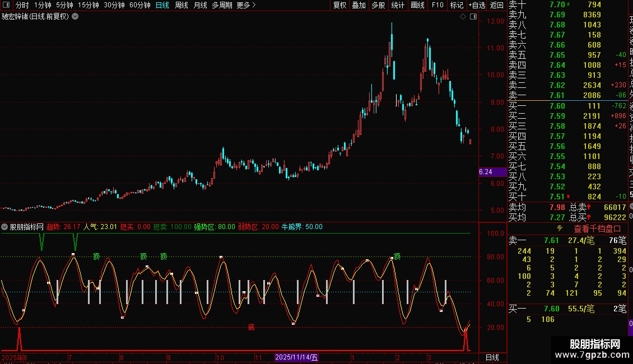Click the 强势区: 80.00 label
The width and height of the screenshot is (633, 364).
(x=215, y=227)
